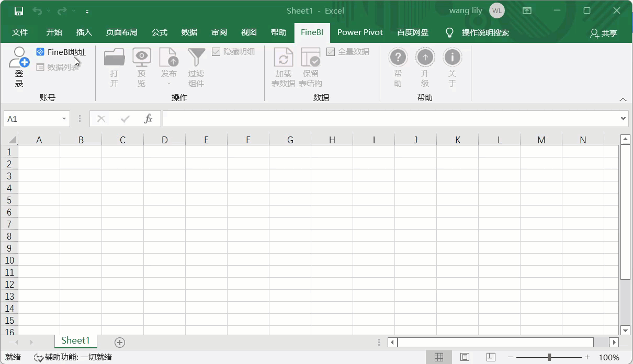Click the 保留表结构 table structure icon
This screenshot has width=633, height=364.
point(310,58)
